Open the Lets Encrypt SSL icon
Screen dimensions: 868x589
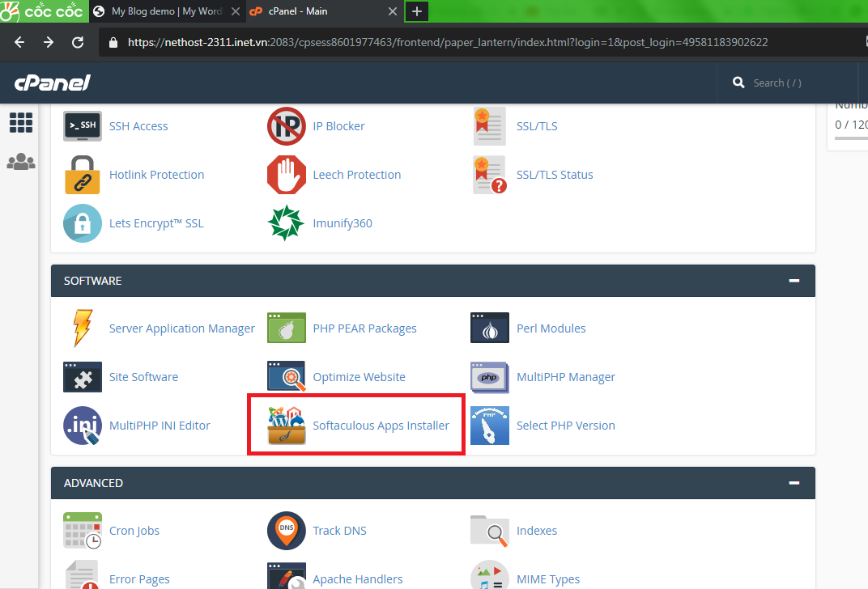[x=83, y=223]
